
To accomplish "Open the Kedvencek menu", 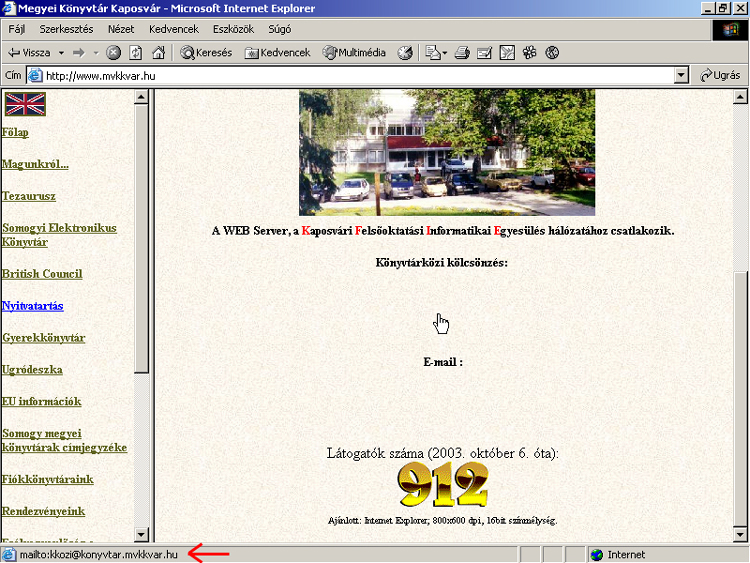I will [x=174, y=29].
